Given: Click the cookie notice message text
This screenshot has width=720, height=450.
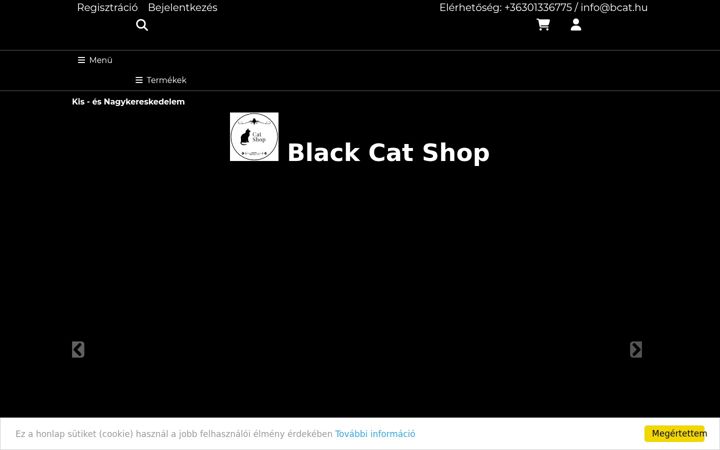Looking at the screenshot, I should pos(174,434).
